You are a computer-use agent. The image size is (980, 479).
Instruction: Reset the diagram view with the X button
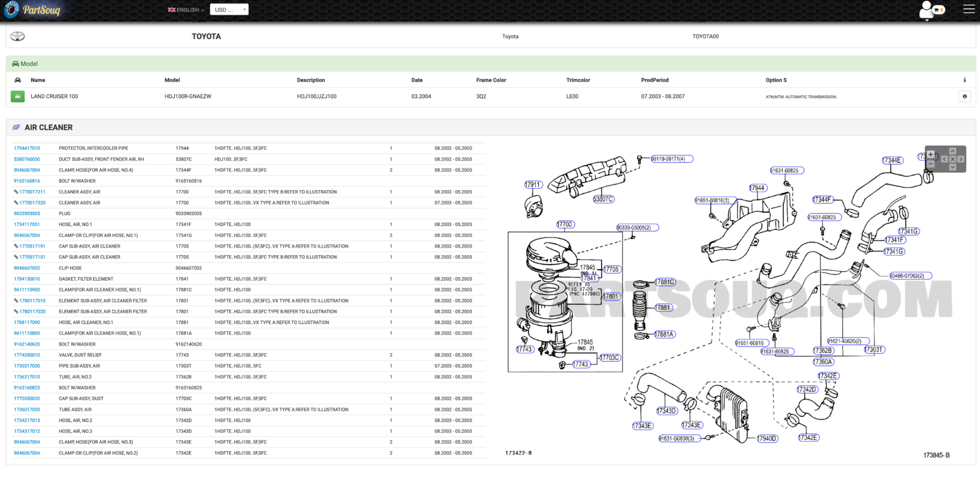coord(952,159)
